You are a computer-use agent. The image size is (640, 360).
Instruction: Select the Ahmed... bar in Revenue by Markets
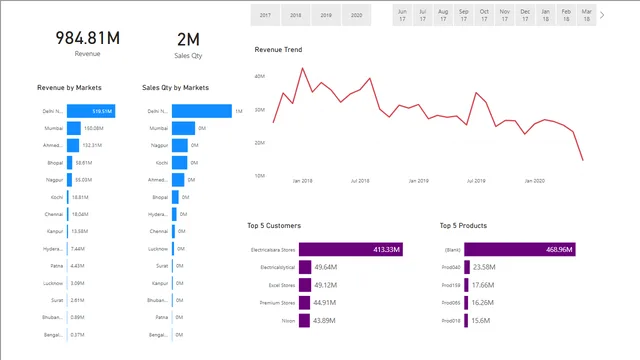point(73,145)
